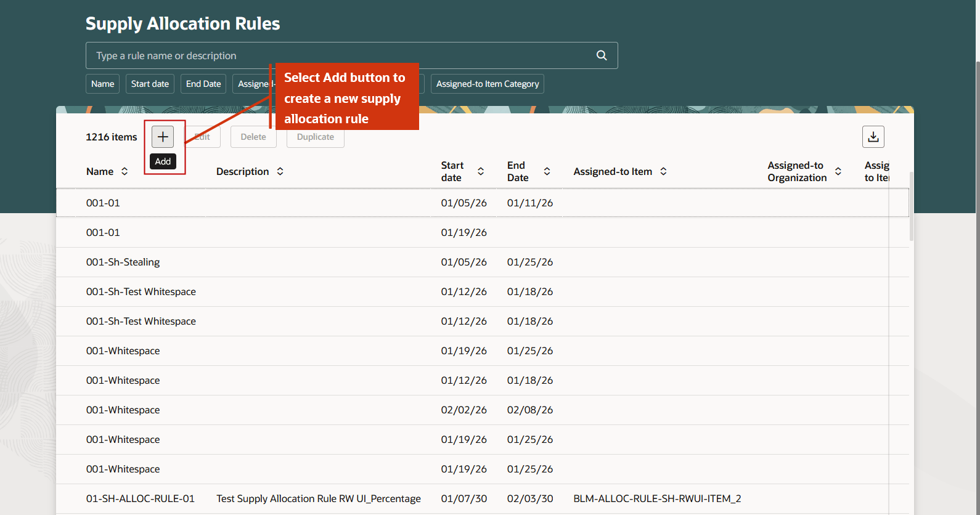Screen dimensions: 980x515
Task: Click the 01/11/26 end date cell
Action: [x=530, y=203]
